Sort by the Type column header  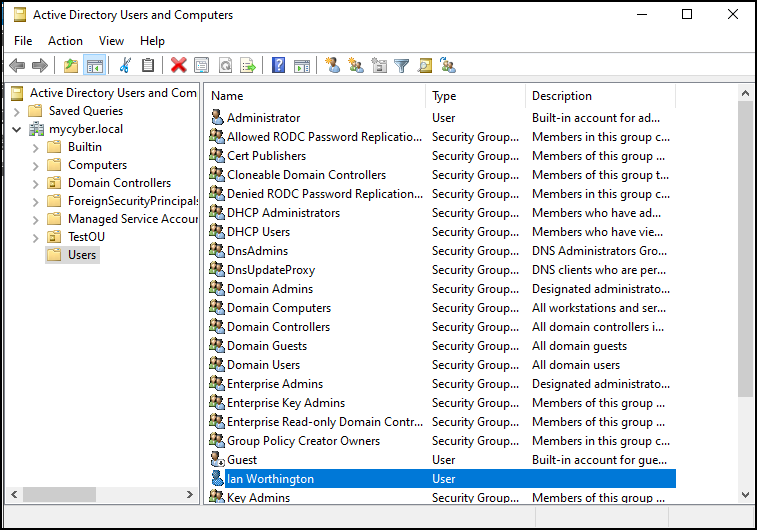[x=476, y=96]
